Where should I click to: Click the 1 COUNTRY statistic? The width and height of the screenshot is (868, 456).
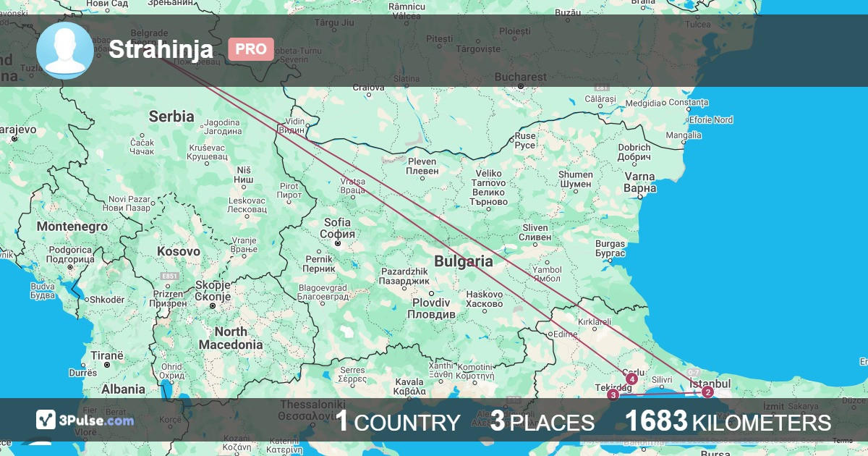pos(398,422)
